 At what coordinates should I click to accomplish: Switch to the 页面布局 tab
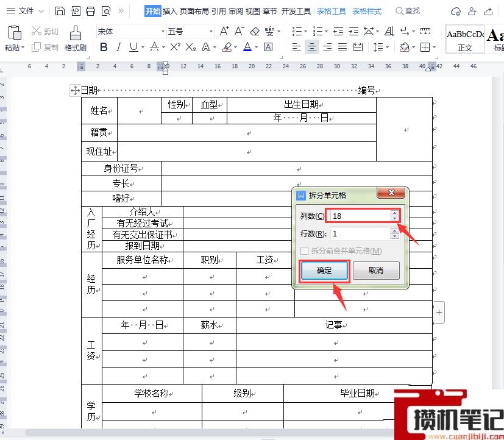click(194, 11)
